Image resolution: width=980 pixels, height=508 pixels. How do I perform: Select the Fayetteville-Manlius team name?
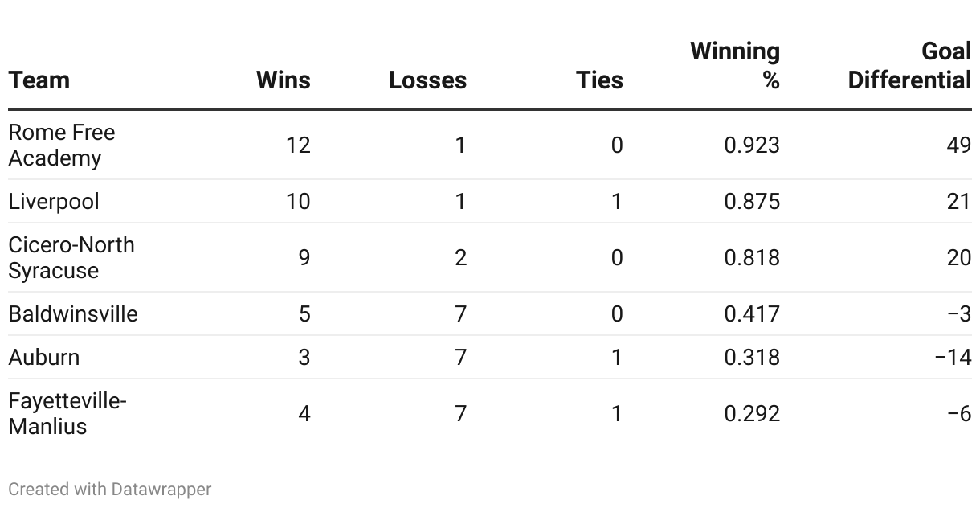(x=67, y=413)
